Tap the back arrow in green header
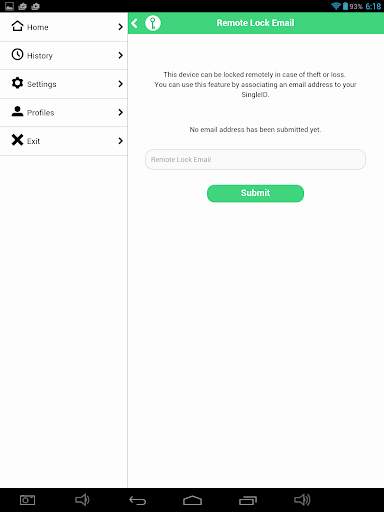This screenshot has width=384, height=512. coord(135,23)
